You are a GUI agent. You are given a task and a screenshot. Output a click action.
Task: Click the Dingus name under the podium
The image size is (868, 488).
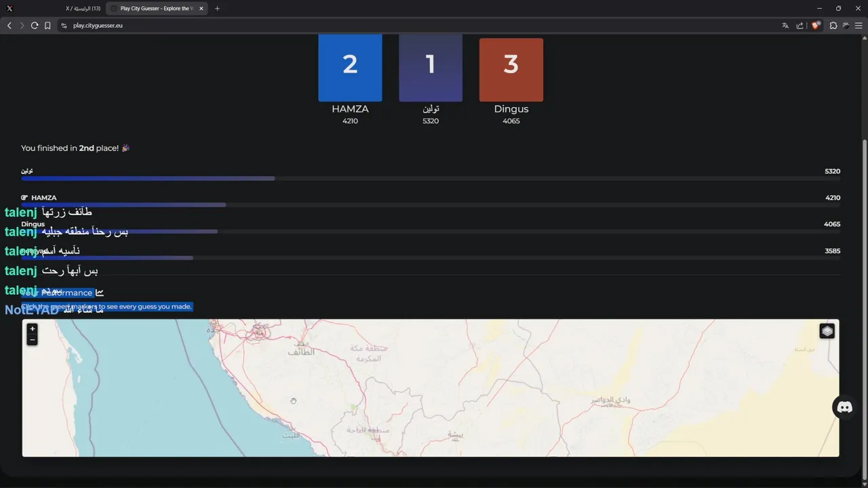pos(511,109)
